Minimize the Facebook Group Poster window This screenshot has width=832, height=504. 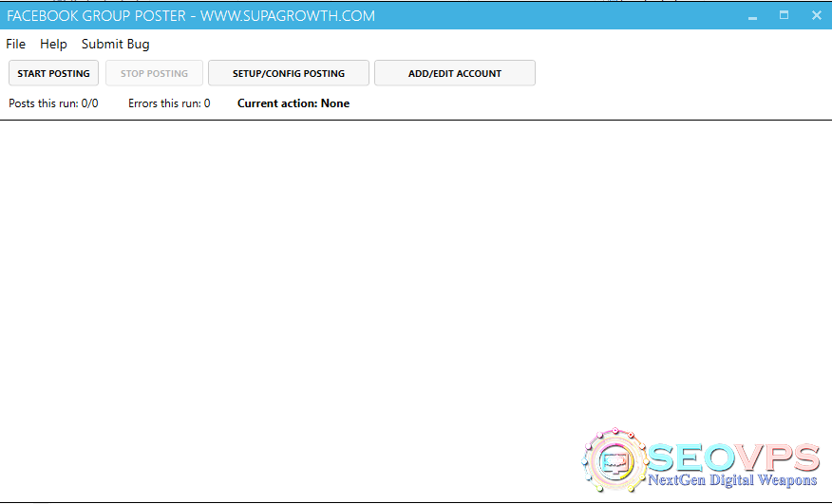coord(752,16)
